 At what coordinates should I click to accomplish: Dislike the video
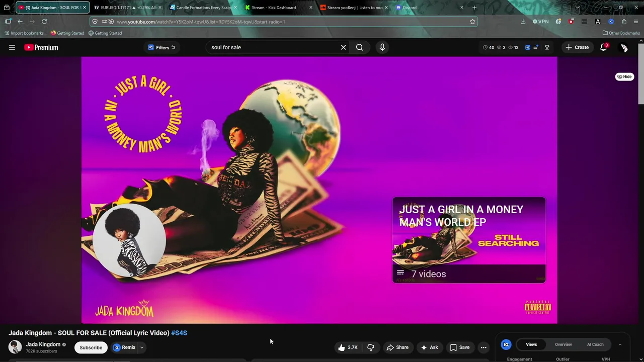371,347
